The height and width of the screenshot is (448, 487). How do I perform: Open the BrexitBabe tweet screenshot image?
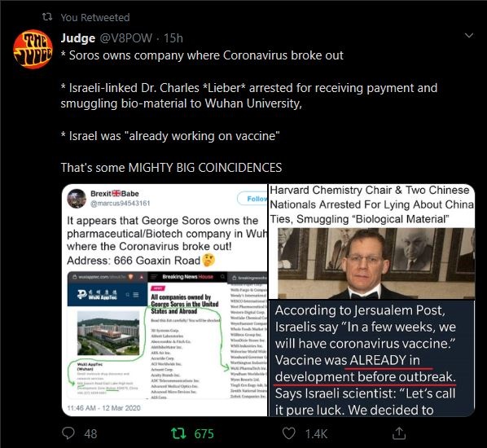point(165,300)
